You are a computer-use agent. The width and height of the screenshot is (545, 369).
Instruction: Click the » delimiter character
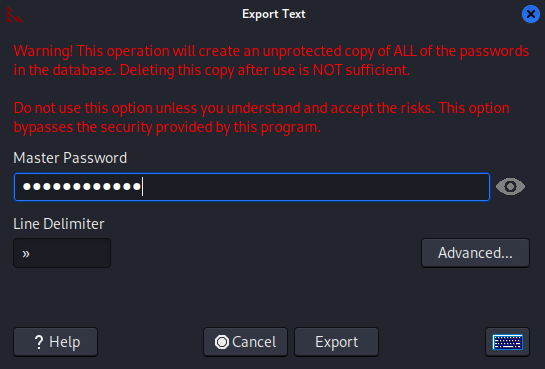26,254
